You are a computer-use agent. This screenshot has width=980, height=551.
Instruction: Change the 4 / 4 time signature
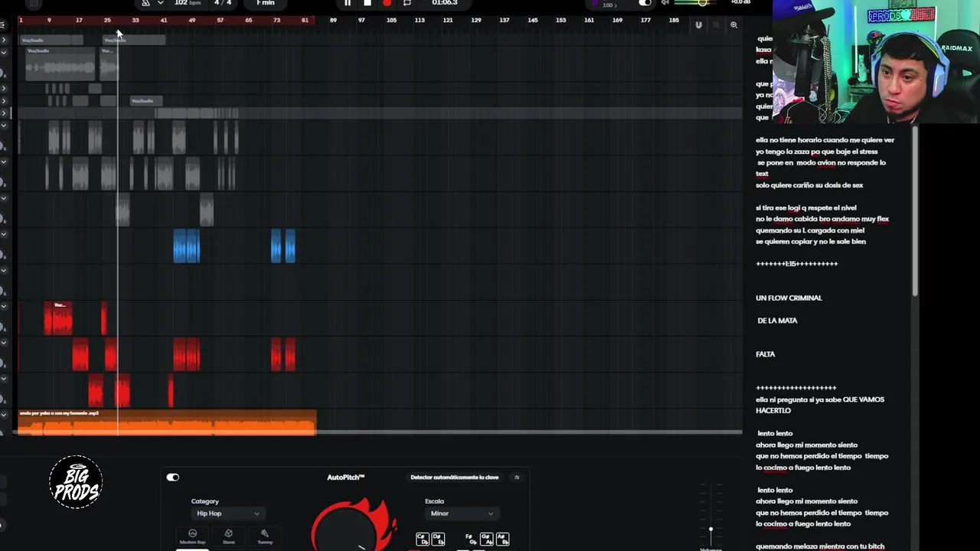[x=223, y=3]
